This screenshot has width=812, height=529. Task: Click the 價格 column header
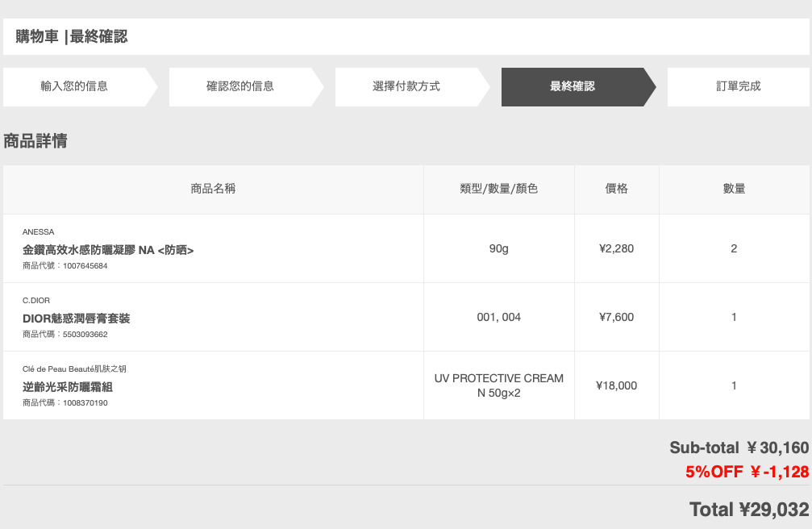617,189
